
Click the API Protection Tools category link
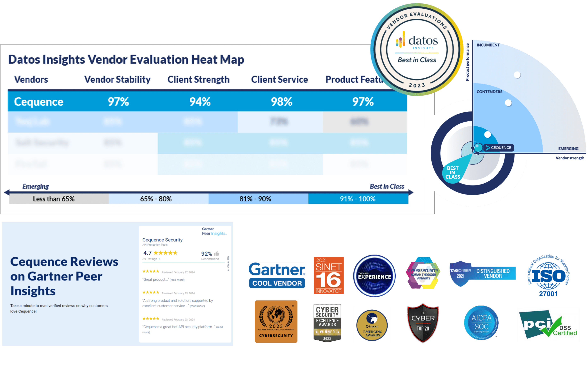[x=155, y=245]
